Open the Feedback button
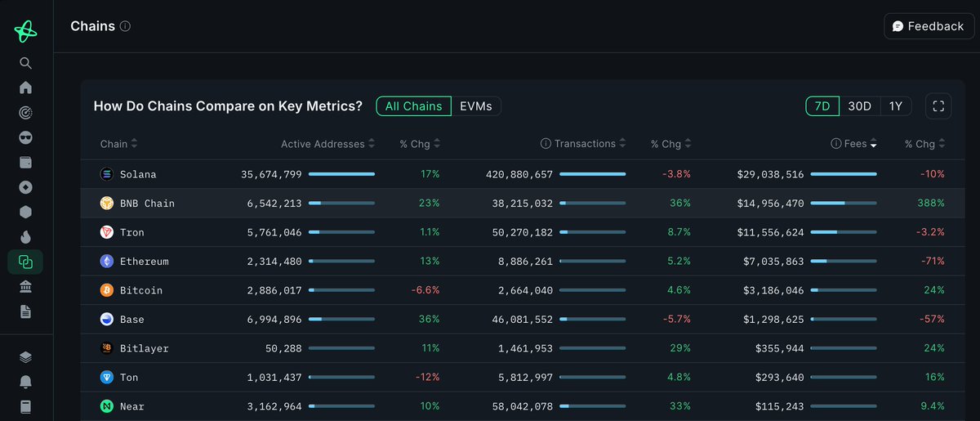Screen dimensions: 980x421 click(929, 26)
